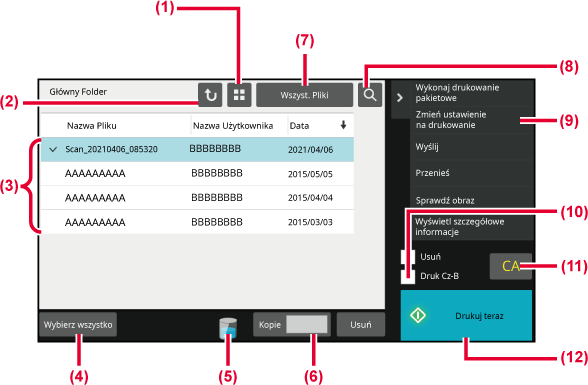This screenshot has height=385, width=588.
Task: Select the file dated 2015/04/04
Action: tap(197, 198)
